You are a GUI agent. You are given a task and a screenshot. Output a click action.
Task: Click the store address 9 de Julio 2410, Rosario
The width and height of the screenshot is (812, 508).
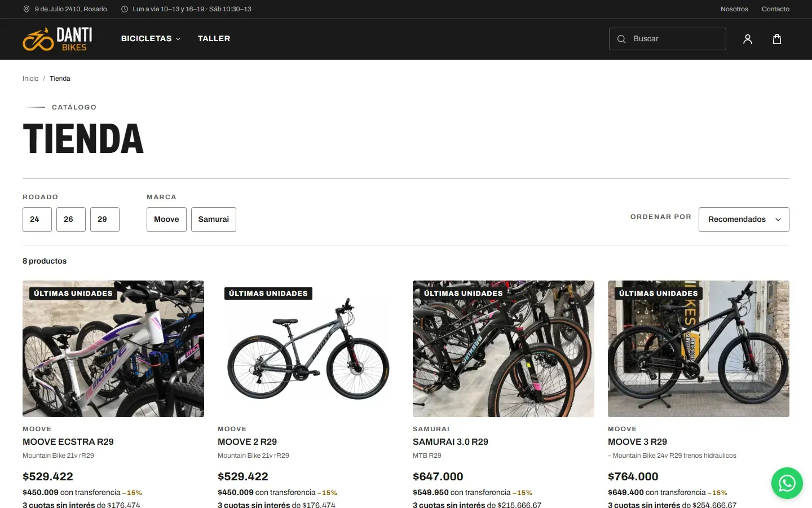tap(71, 9)
